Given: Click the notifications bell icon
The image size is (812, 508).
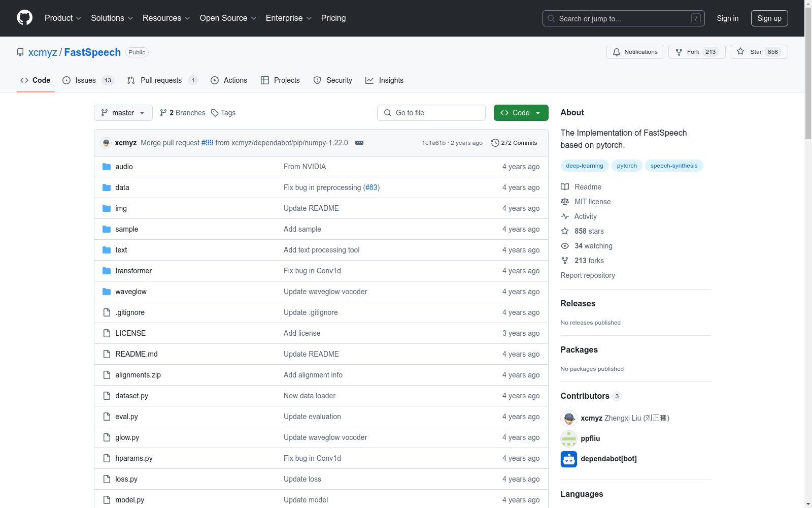Looking at the screenshot, I should click(x=617, y=52).
